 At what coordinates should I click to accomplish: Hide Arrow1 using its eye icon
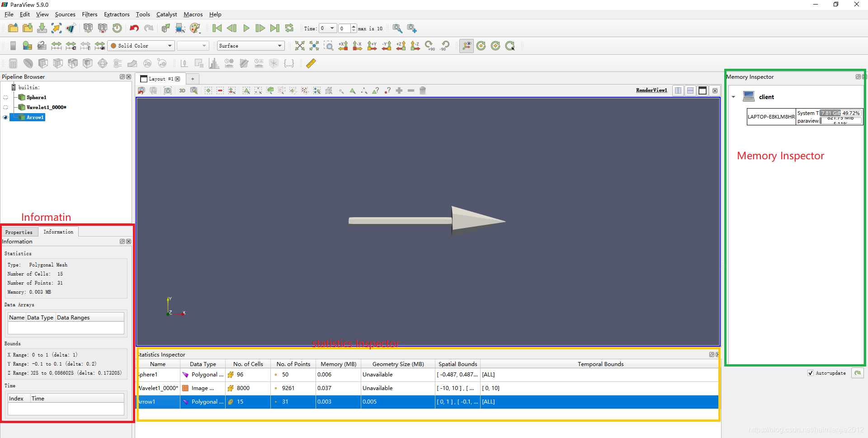pos(5,117)
